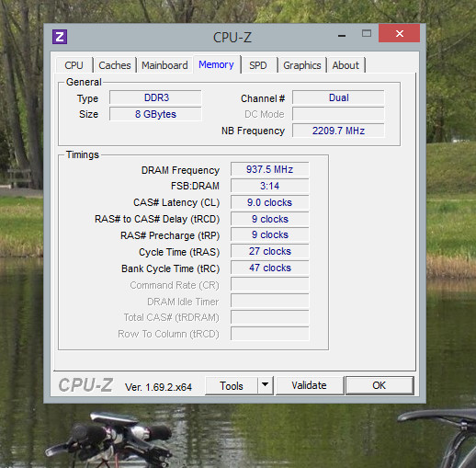This screenshot has height=468, width=476.
Task: Click the empty DC Mode field
Action: [x=338, y=114]
